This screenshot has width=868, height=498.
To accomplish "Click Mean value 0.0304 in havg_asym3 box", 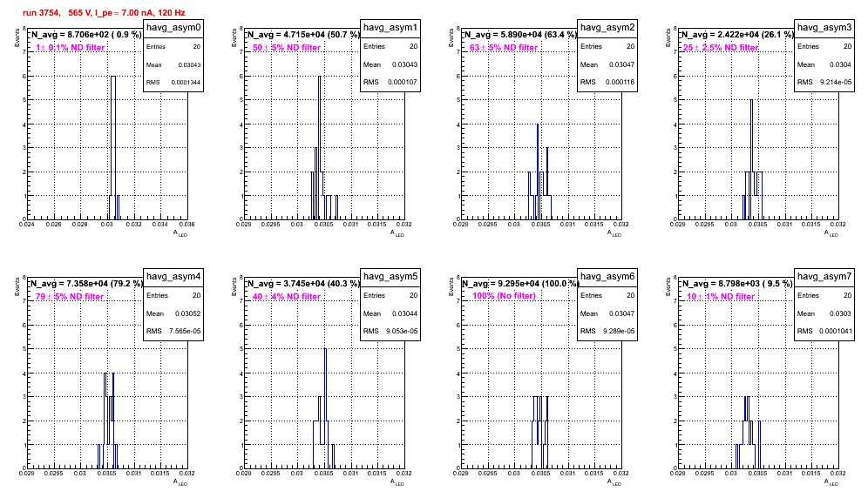I will (x=841, y=64).
